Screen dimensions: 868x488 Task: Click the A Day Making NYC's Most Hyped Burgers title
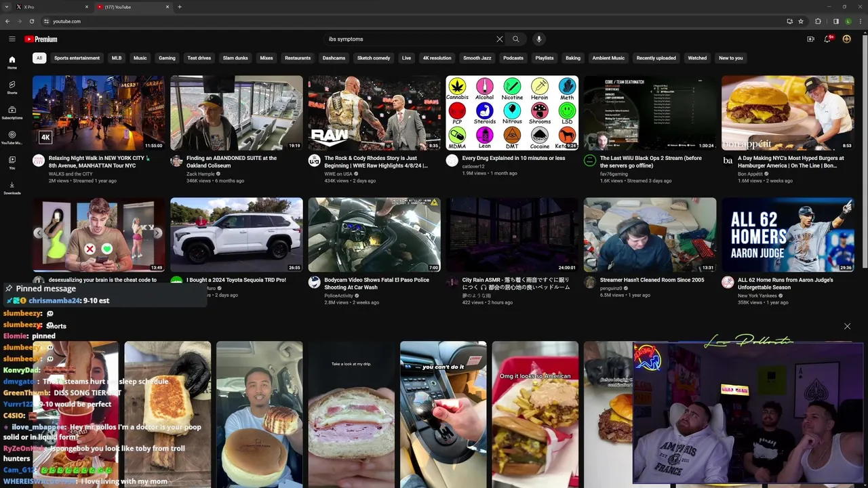pos(791,161)
